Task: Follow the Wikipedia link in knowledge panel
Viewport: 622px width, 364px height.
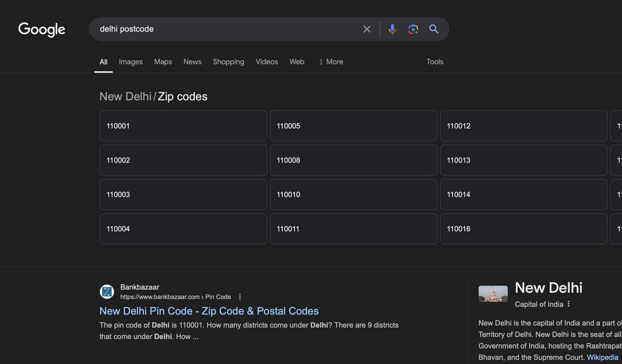Action: pyautogui.click(x=602, y=357)
